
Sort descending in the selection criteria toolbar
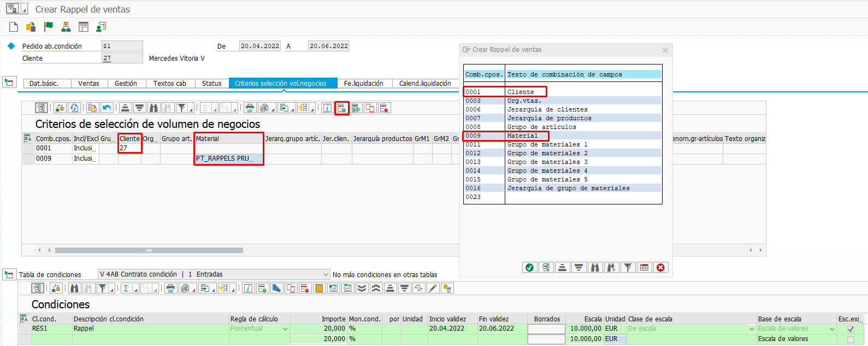coord(139,108)
